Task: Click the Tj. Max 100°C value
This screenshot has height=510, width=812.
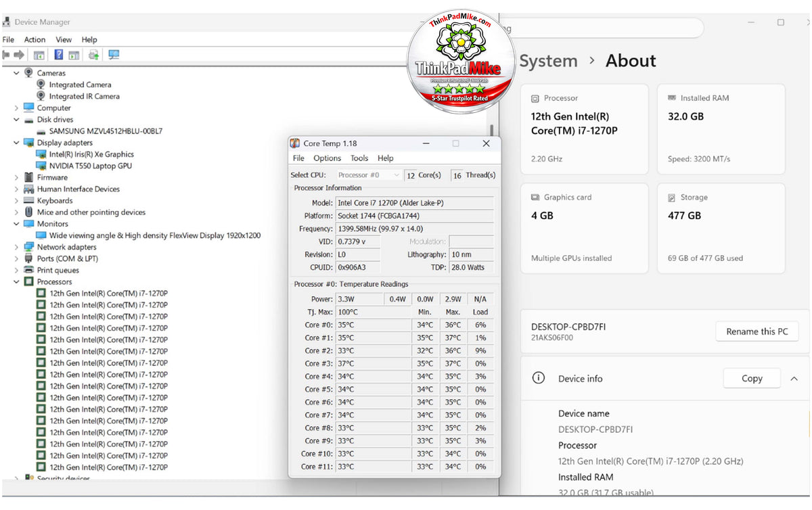Action: 373,312
